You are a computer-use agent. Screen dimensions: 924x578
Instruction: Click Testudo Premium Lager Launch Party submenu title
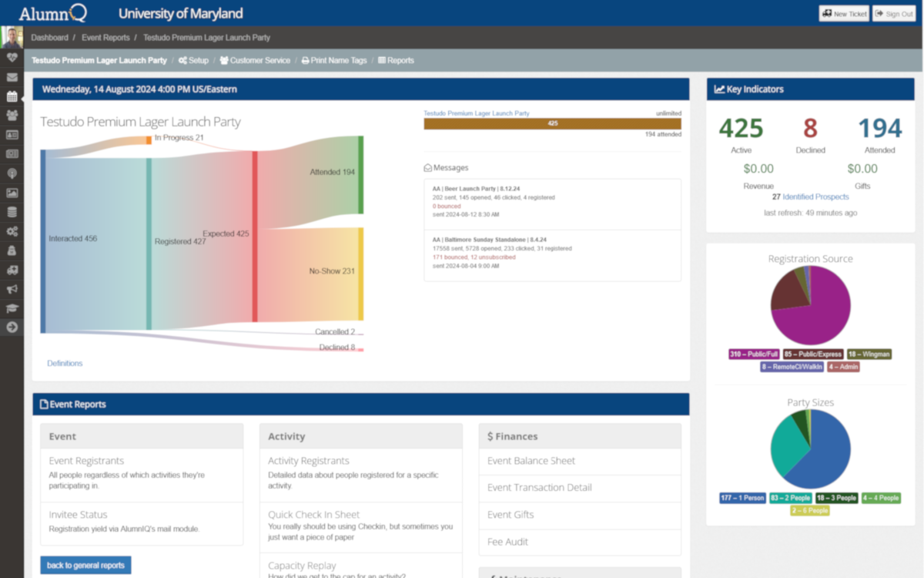[x=99, y=60]
